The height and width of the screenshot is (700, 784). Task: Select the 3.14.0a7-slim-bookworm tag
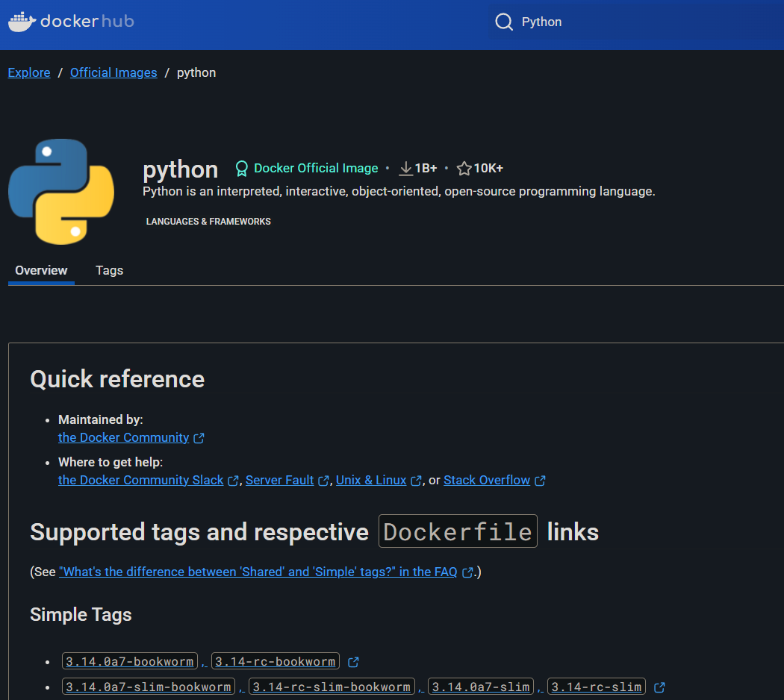[x=148, y=686]
